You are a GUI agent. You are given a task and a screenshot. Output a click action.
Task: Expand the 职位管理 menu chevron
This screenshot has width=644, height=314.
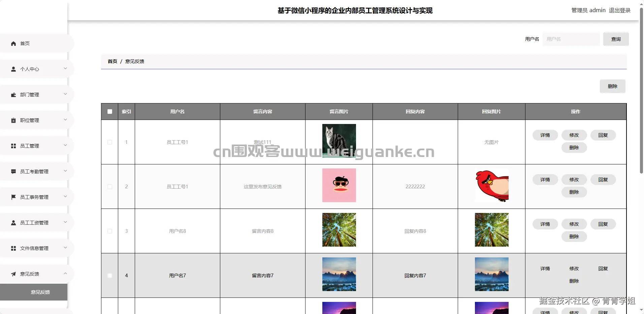[65, 120]
